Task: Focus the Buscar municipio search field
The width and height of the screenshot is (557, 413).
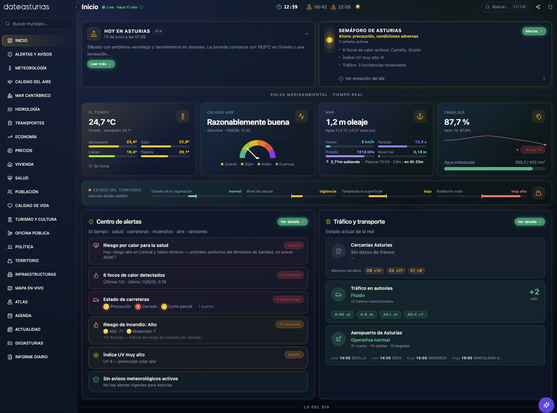Action: pos(37,24)
